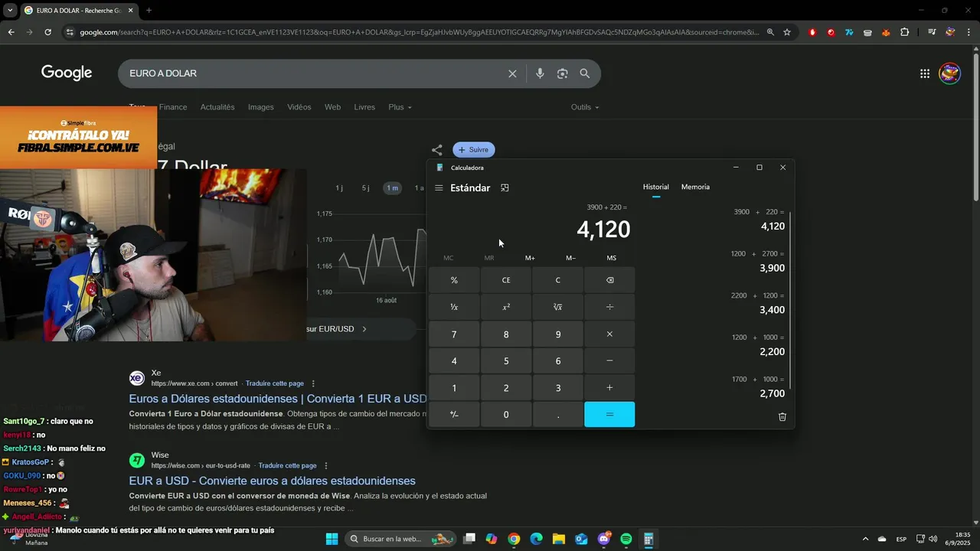Start voice search with microphone icon
The width and height of the screenshot is (980, 551).
click(540, 73)
